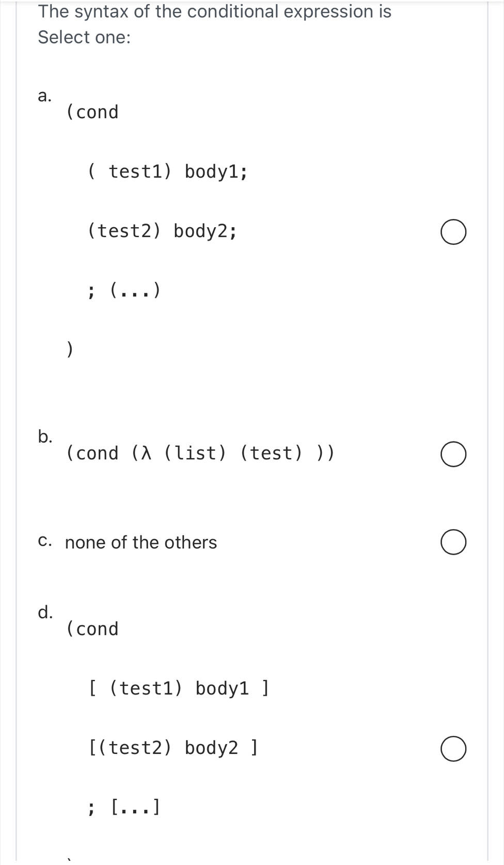This screenshot has height=865, width=504.
Task: Click the '( test1) body1;' code line
Action: click(x=168, y=171)
